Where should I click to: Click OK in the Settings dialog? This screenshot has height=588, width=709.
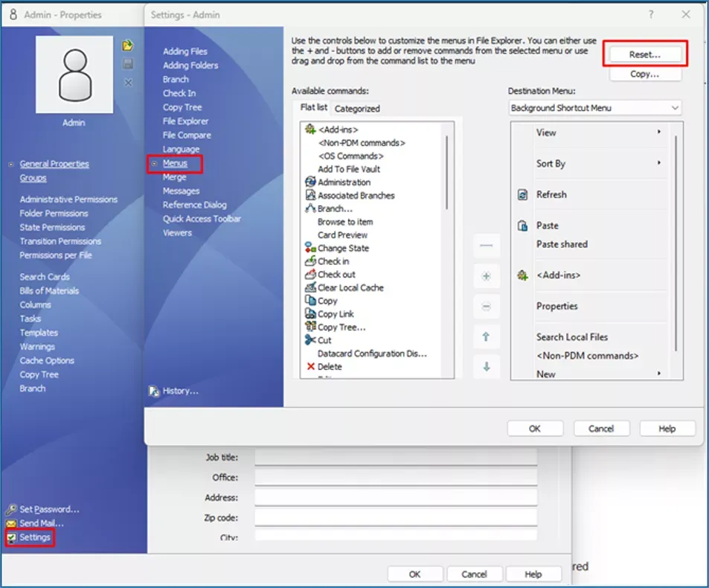tap(535, 428)
